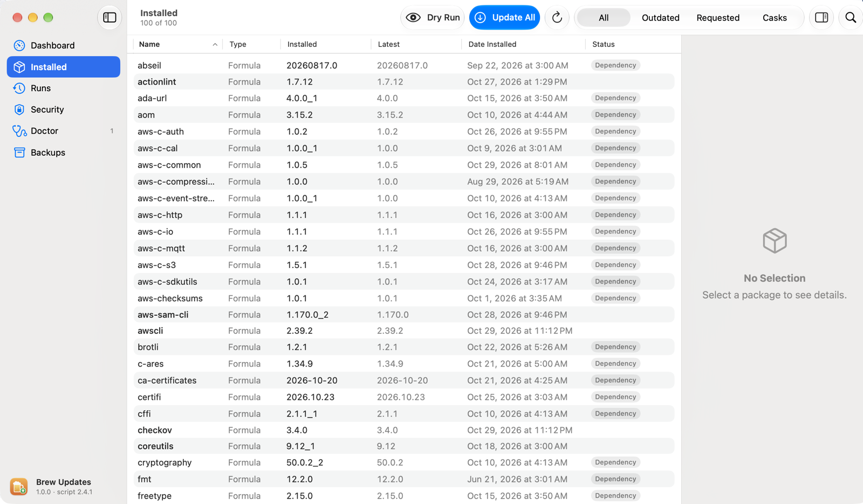Open the Runs history icon
The width and height of the screenshot is (863, 504).
click(x=19, y=88)
